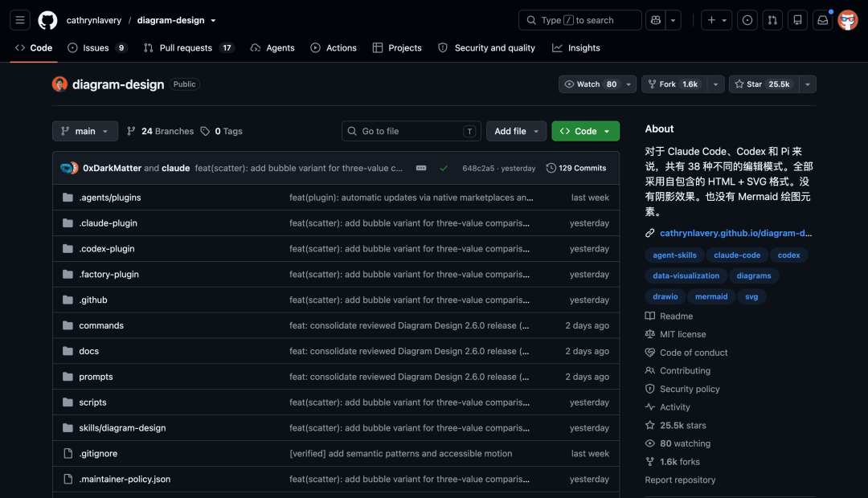The image size is (868, 498).
Task: Select the agent-skills topic tag
Action: [674, 255]
